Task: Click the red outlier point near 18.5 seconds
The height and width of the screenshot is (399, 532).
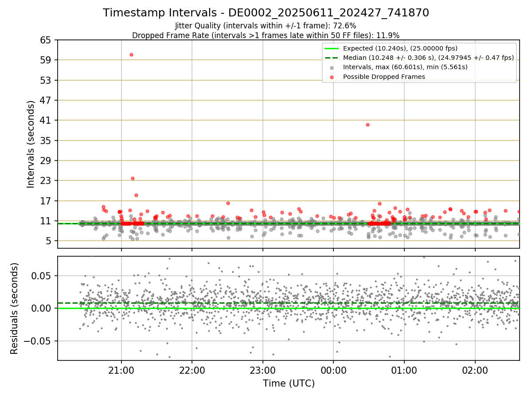Action: pyautogui.click(x=136, y=195)
